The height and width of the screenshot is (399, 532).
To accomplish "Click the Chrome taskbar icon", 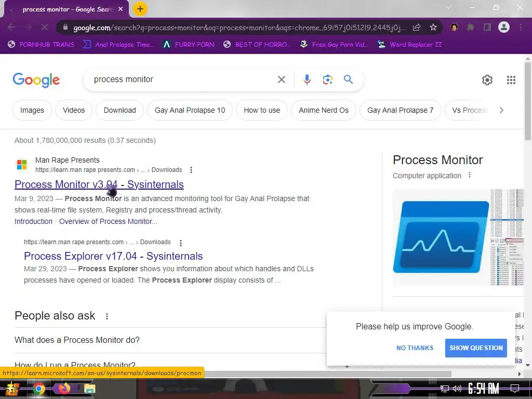I will point(39,389).
